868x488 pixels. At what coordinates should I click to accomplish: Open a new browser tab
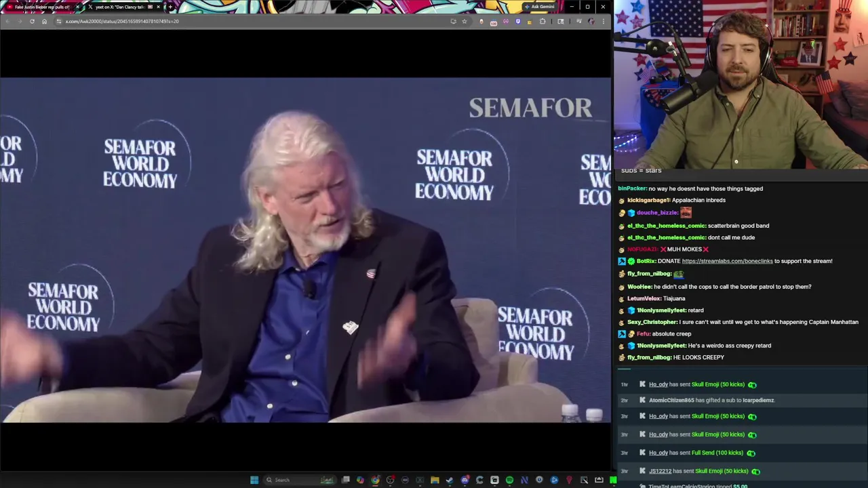(170, 7)
